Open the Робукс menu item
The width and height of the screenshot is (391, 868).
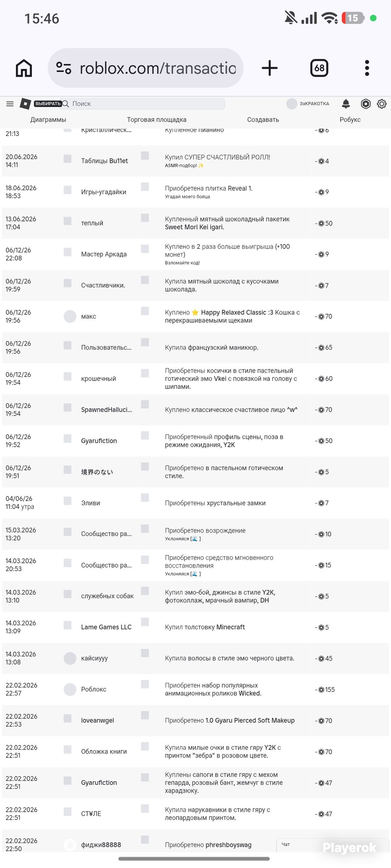pyautogui.click(x=350, y=120)
